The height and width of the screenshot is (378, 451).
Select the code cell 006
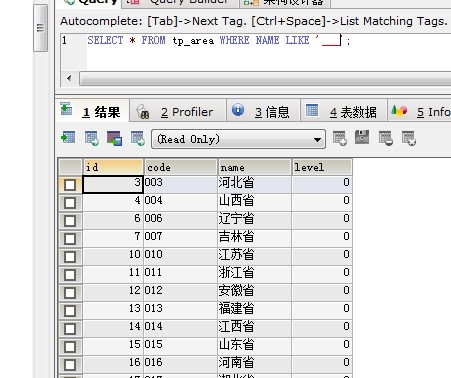[181, 220]
